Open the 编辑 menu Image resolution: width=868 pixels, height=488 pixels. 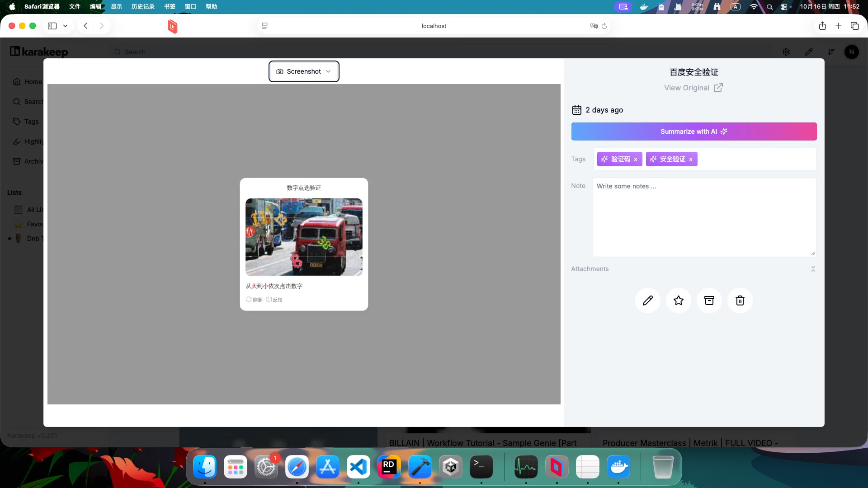point(95,6)
